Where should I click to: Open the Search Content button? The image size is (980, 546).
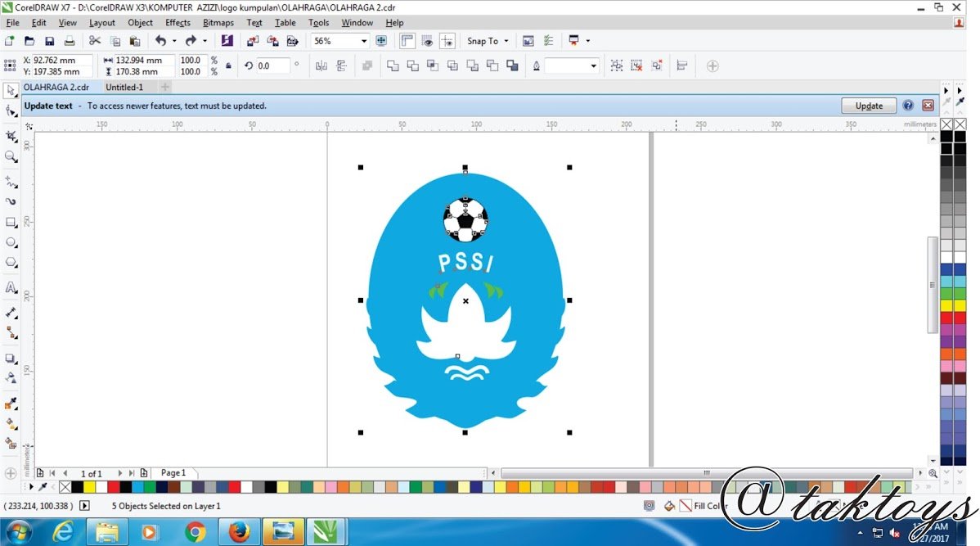(227, 41)
